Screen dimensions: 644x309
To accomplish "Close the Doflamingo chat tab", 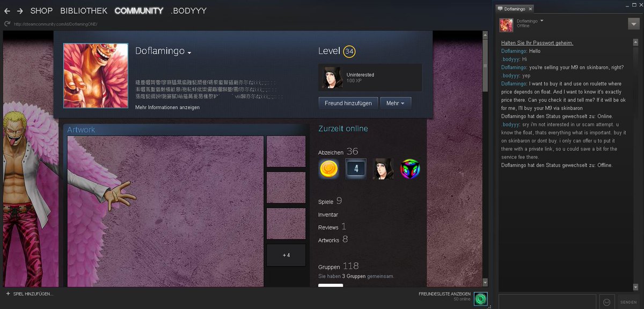I will tap(530, 9).
